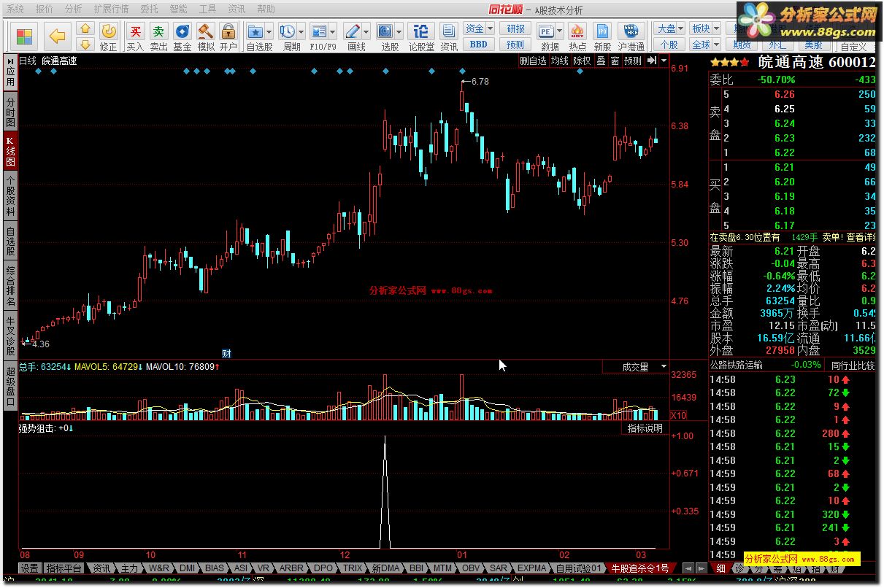Click the colorful home grid icon
Screen dimensions: 884x588
point(25,36)
